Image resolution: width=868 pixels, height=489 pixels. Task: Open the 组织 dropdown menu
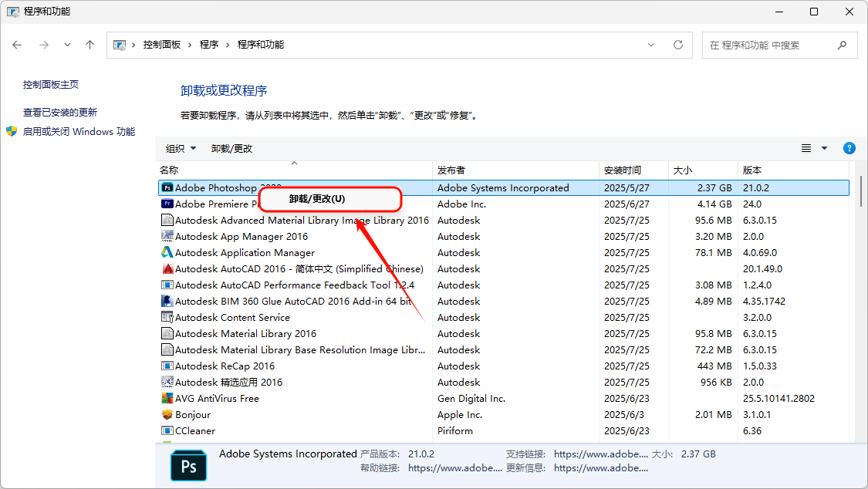tap(181, 148)
